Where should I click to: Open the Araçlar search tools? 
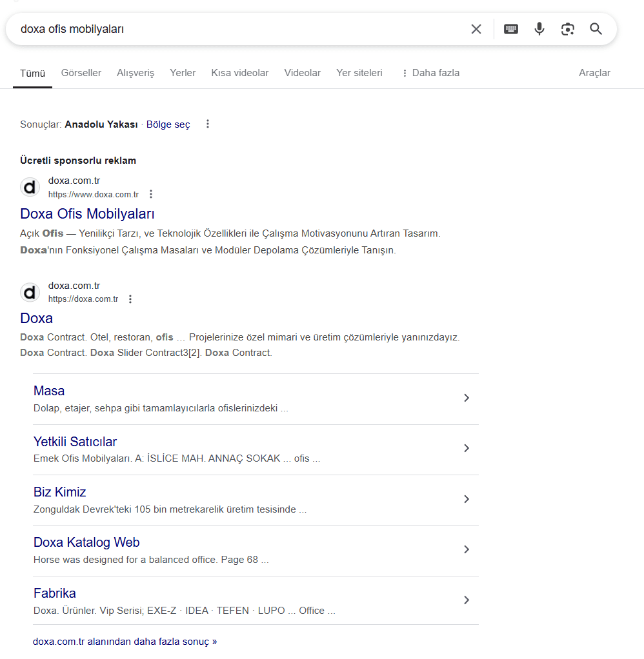(594, 73)
